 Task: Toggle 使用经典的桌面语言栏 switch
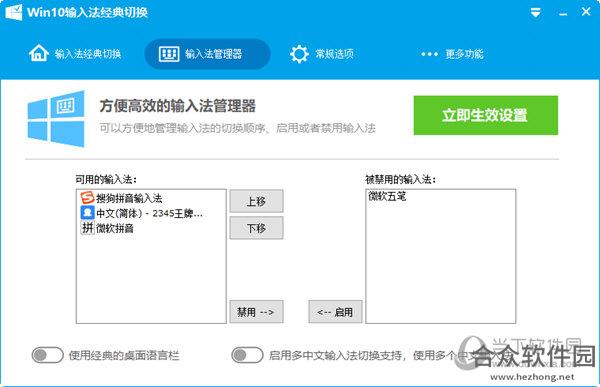pos(47,355)
